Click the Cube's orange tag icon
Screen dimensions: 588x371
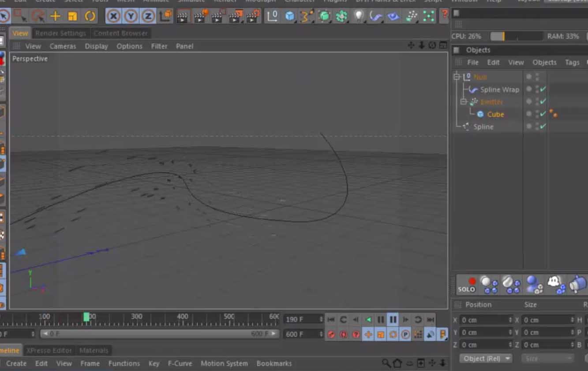click(553, 114)
